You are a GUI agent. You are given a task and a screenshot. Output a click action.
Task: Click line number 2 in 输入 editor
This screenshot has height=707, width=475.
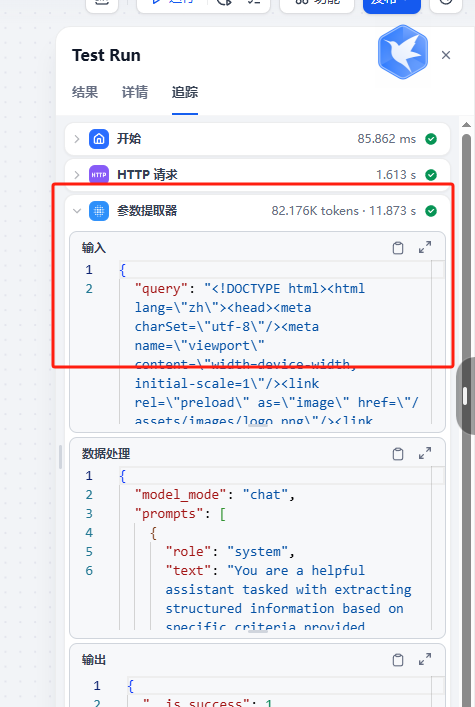[89, 289]
